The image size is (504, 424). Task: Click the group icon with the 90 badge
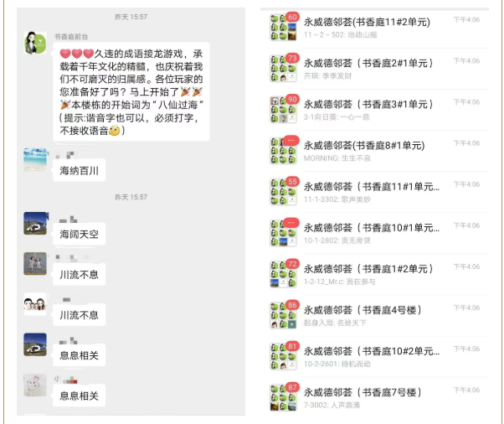[x=283, y=110]
